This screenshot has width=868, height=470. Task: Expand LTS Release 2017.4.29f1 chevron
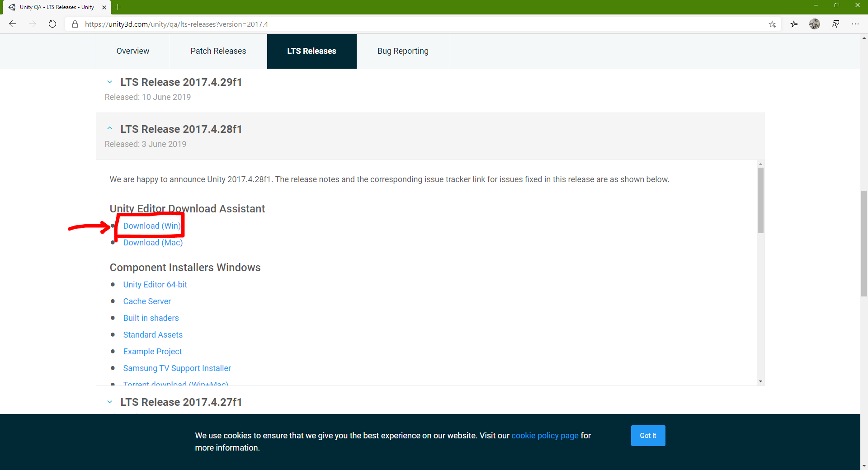109,82
